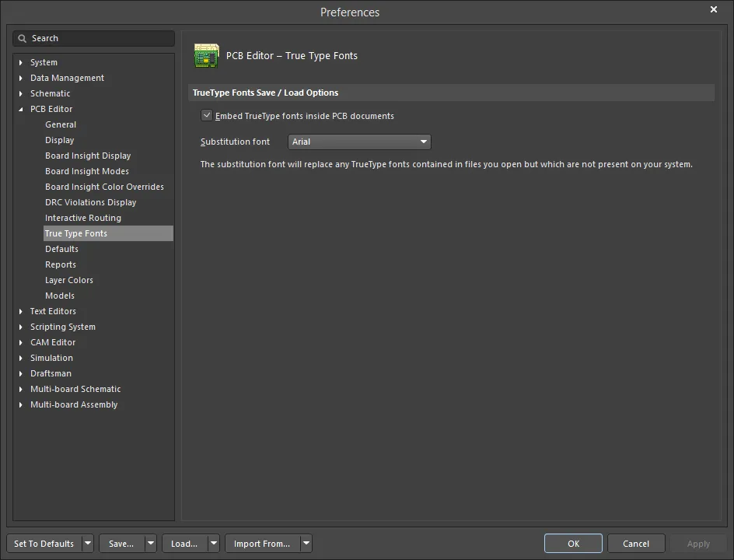Expand the Draftsman node
The width and height of the screenshot is (734, 560).
tap(20, 373)
